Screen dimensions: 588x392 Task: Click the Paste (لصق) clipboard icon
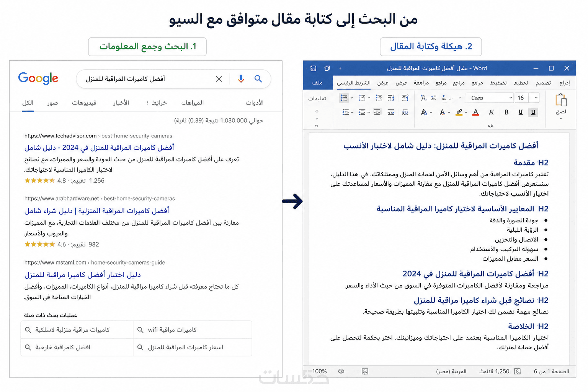[x=561, y=100]
